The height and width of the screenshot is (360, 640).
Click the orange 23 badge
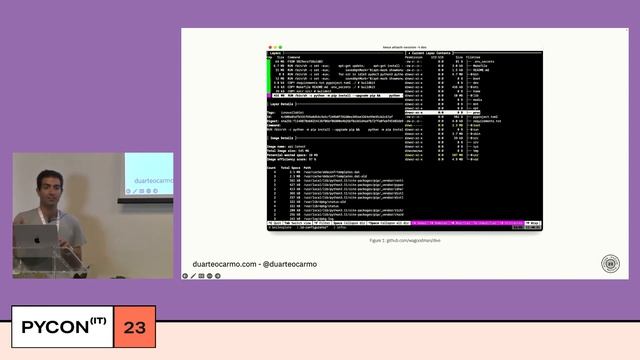tap(135, 327)
